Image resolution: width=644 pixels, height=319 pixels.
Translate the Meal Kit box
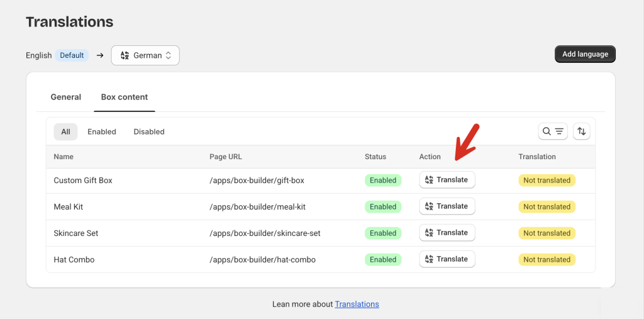pyautogui.click(x=447, y=206)
